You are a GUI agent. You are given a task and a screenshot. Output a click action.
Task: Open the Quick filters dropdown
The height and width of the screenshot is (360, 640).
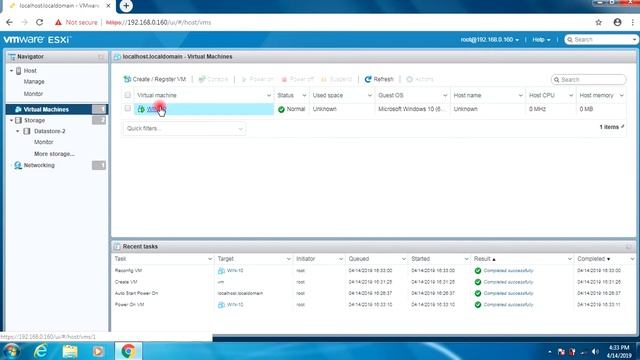click(184, 129)
